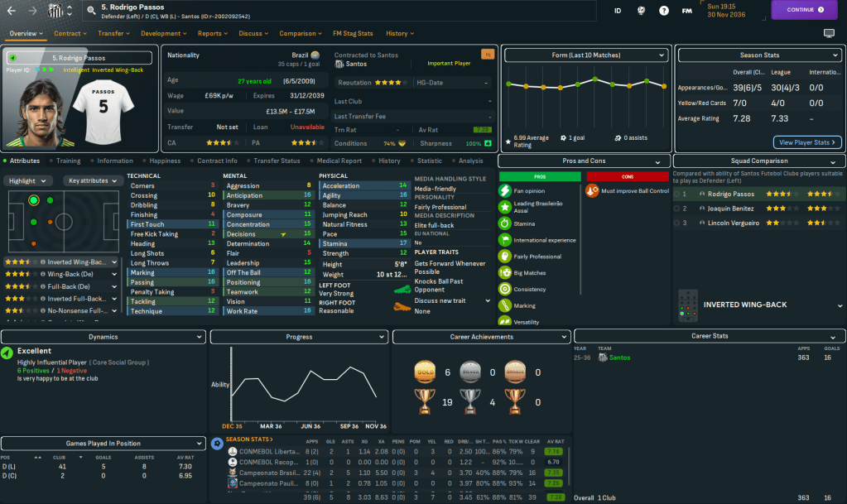Open the Transfer menu
The width and height of the screenshot is (847, 504).
click(x=113, y=34)
